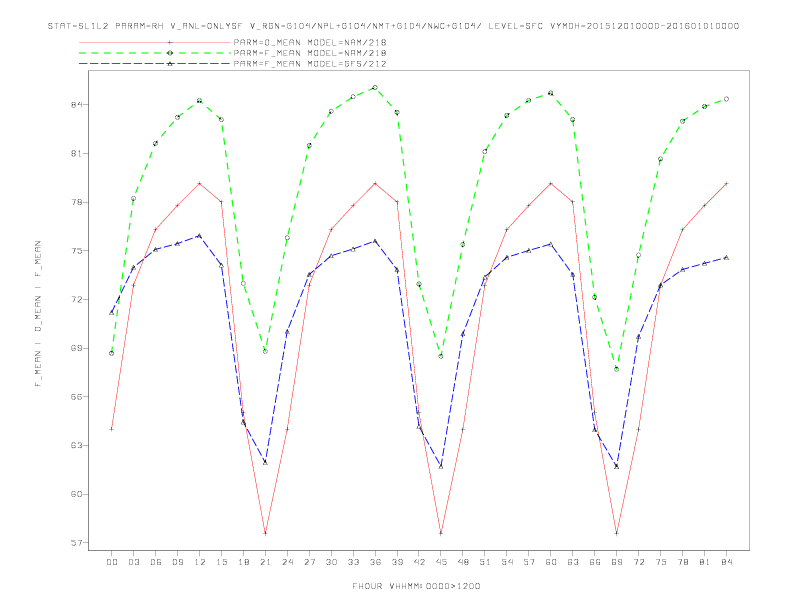Click the blue GFS triangle marker at hour 84
Image resolution: width=792 pixels, height=612 pixels.
pyautogui.click(x=726, y=258)
